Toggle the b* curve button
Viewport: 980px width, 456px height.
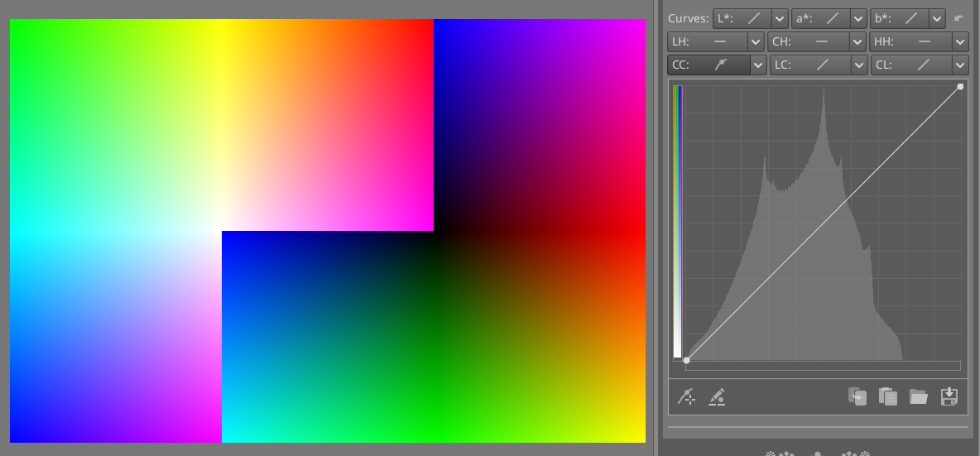900,19
